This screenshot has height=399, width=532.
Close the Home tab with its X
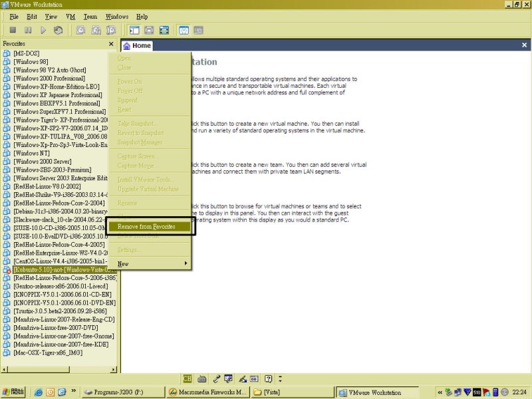point(524,45)
